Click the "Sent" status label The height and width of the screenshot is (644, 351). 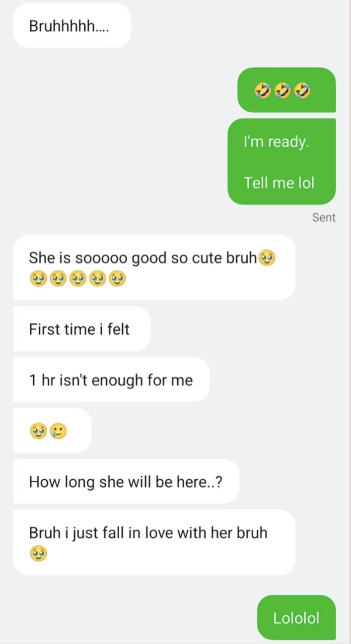click(324, 217)
